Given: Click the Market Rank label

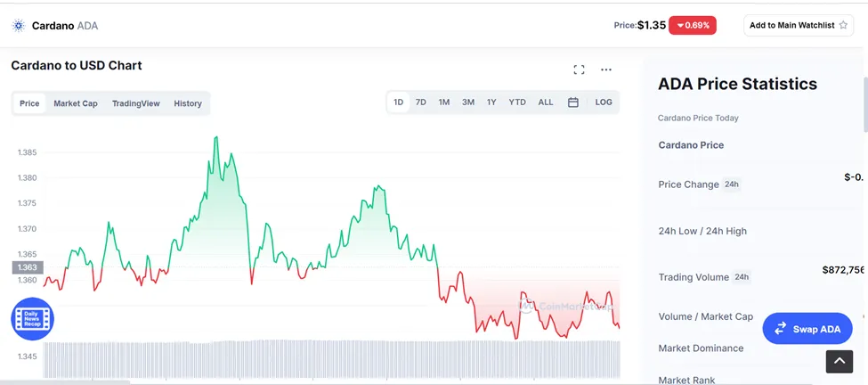Looking at the screenshot, I should point(686,380).
